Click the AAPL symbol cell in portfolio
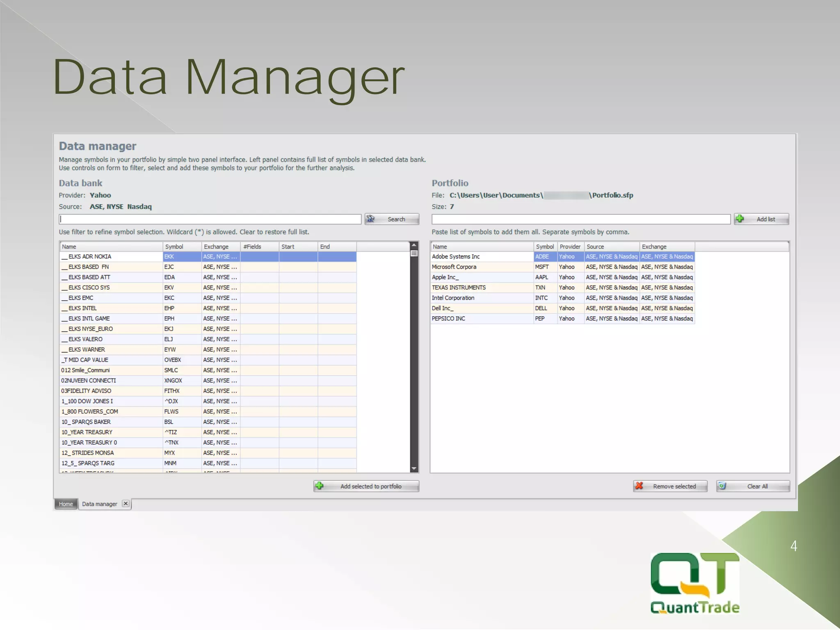Image resolution: width=840 pixels, height=630 pixels. tap(546, 277)
